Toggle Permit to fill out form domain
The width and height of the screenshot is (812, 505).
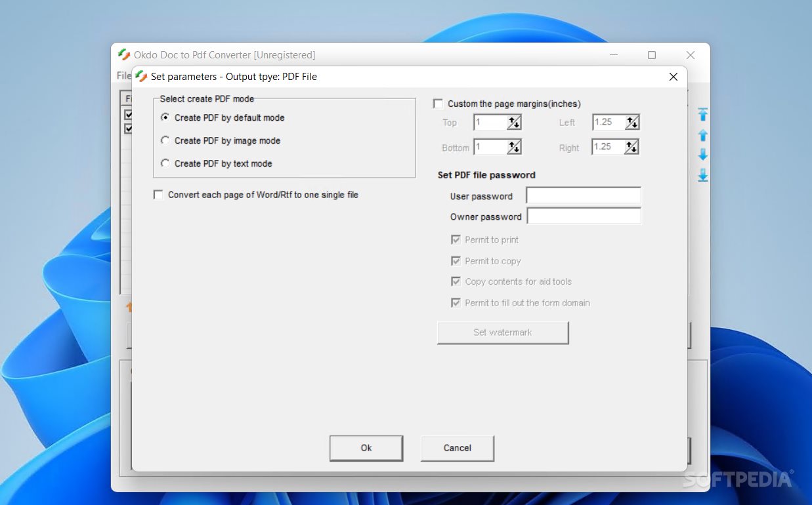[456, 303]
